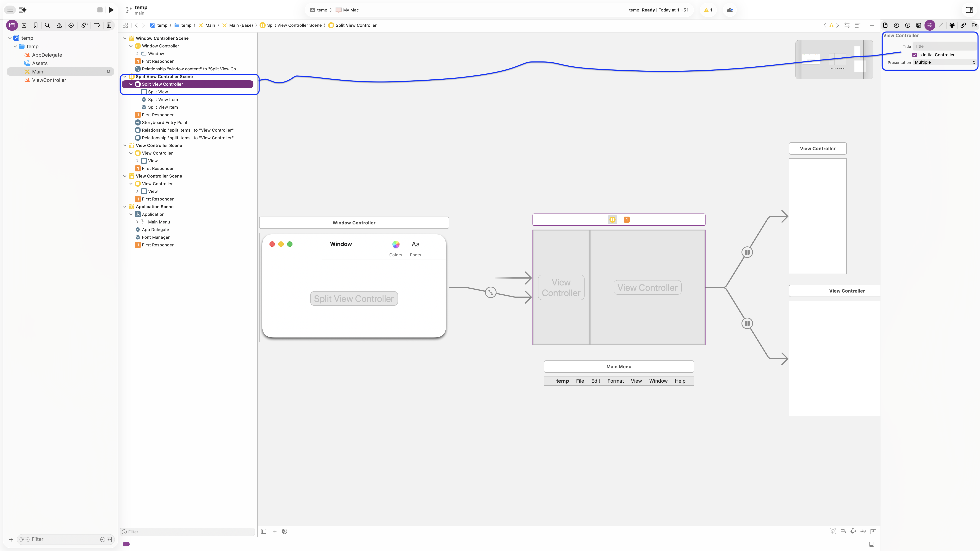Open the Issue navigator warning icon
The height and width of the screenshot is (551, 980).
59,25
